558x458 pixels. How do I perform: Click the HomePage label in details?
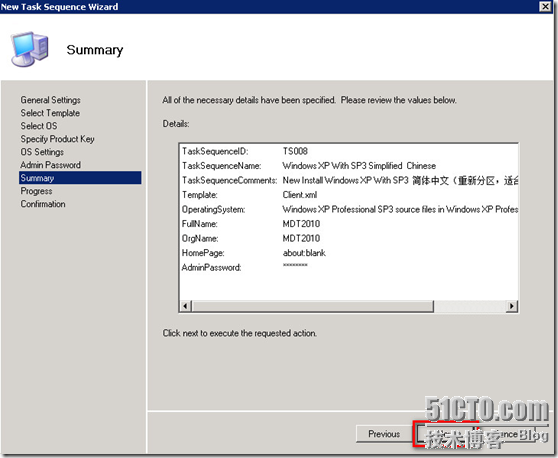coord(203,253)
